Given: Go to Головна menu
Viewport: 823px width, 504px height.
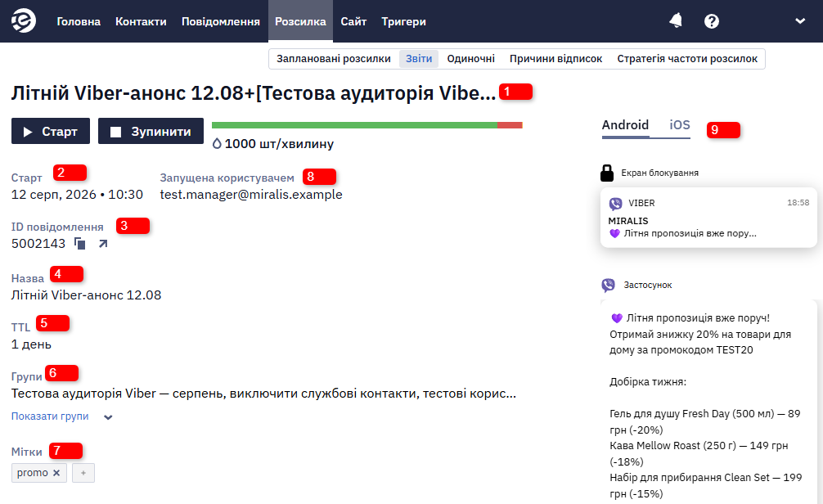Looking at the screenshot, I should (79, 21).
